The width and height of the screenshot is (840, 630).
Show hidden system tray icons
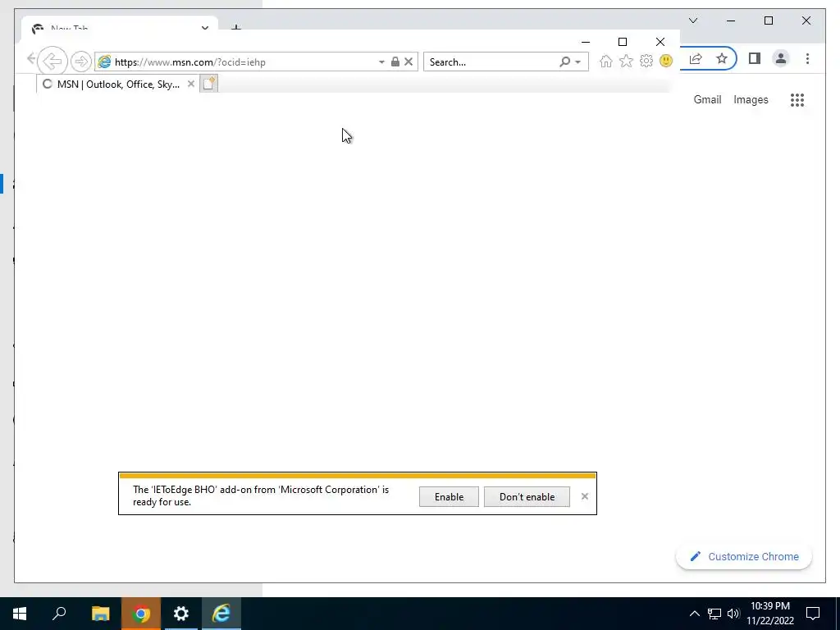[694, 614]
